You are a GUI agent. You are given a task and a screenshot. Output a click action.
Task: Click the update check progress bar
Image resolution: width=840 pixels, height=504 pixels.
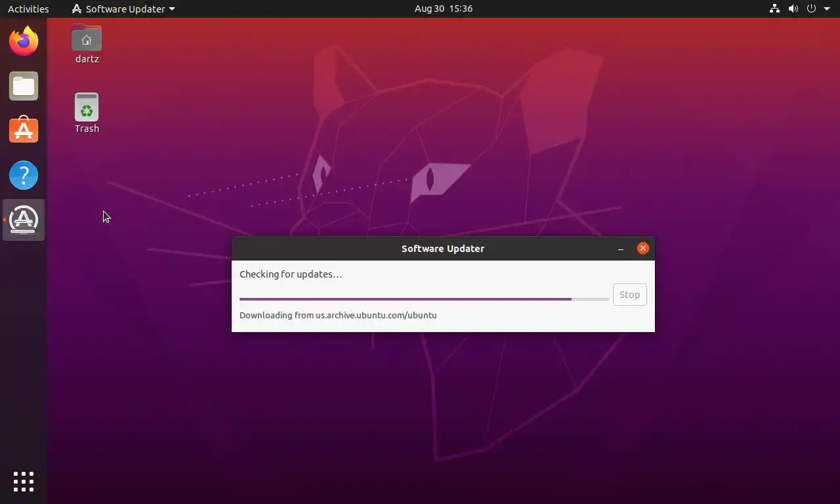click(424, 299)
